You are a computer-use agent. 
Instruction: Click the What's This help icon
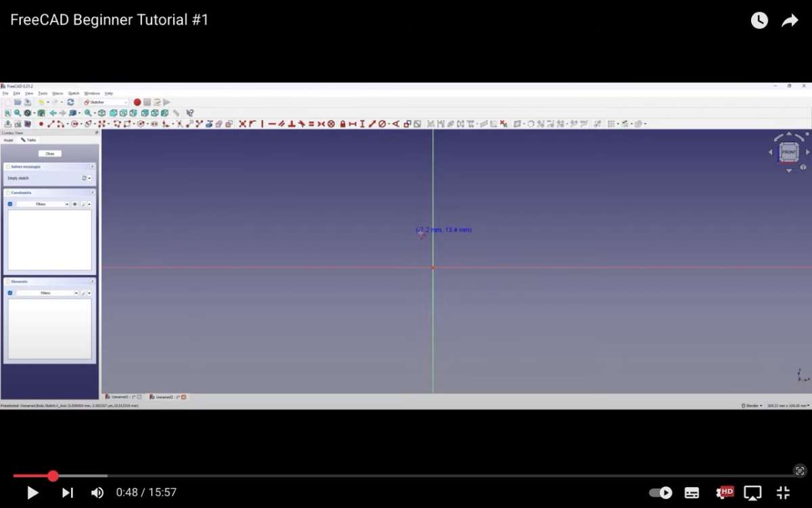190,113
